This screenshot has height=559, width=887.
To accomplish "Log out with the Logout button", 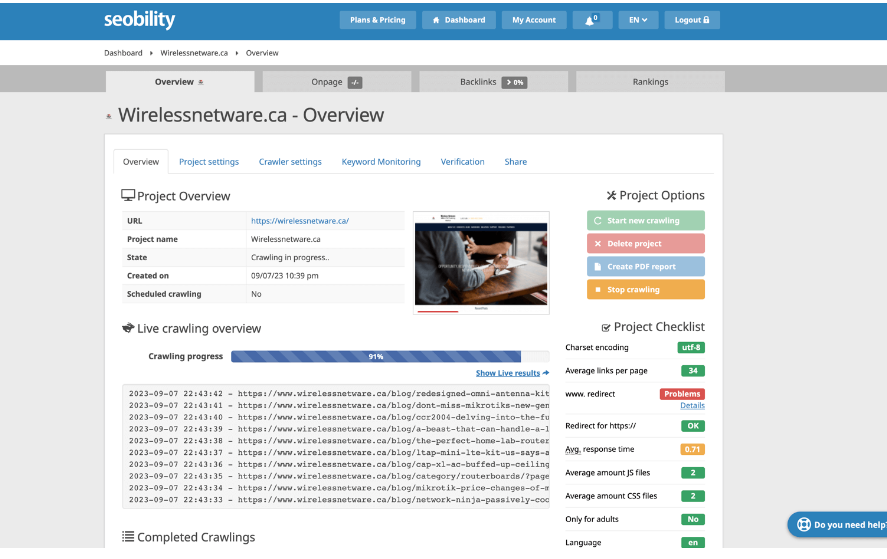I will [x=692, y=20].
